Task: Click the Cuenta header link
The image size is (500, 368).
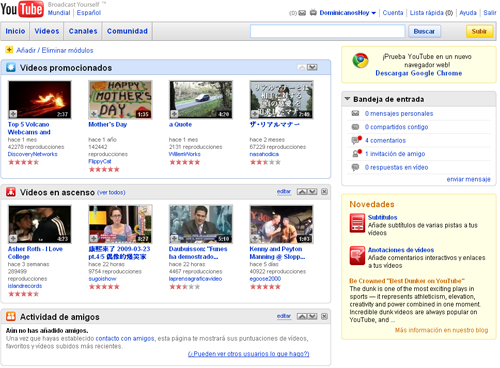Action: coord(393,13)
